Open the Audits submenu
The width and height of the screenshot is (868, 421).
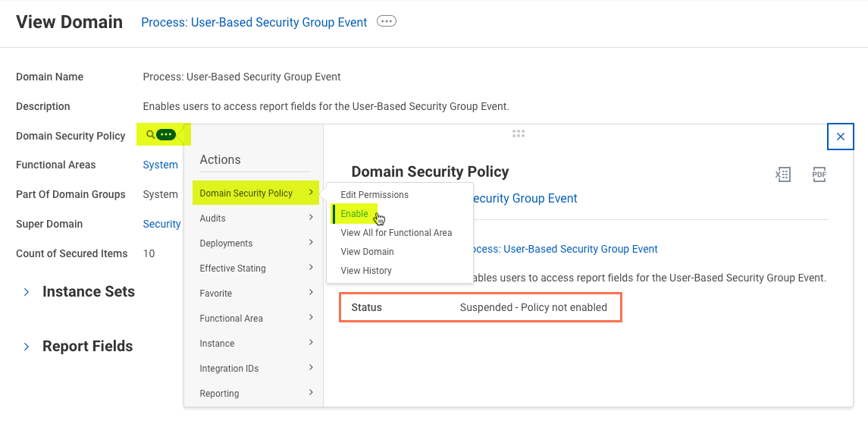255,218
